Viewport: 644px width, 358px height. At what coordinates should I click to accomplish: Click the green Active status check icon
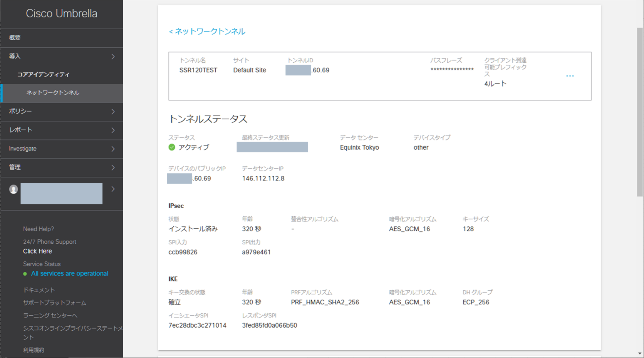172,147
